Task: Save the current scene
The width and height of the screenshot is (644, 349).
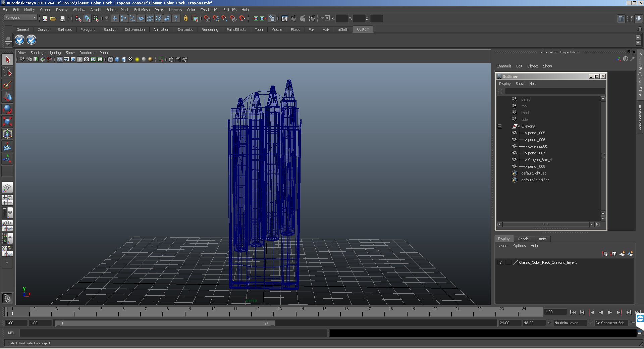Action: point(62,18)
